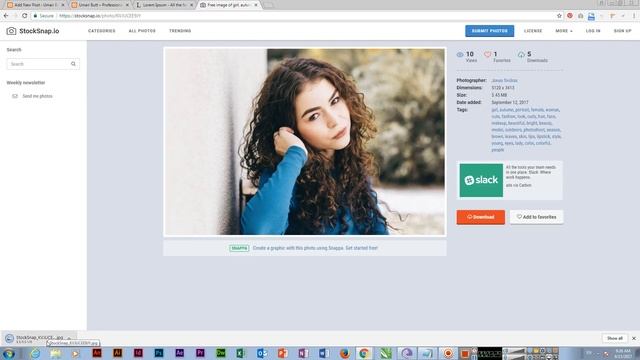Open Word from the taskbar
The image size is (640, 360).
324,353
